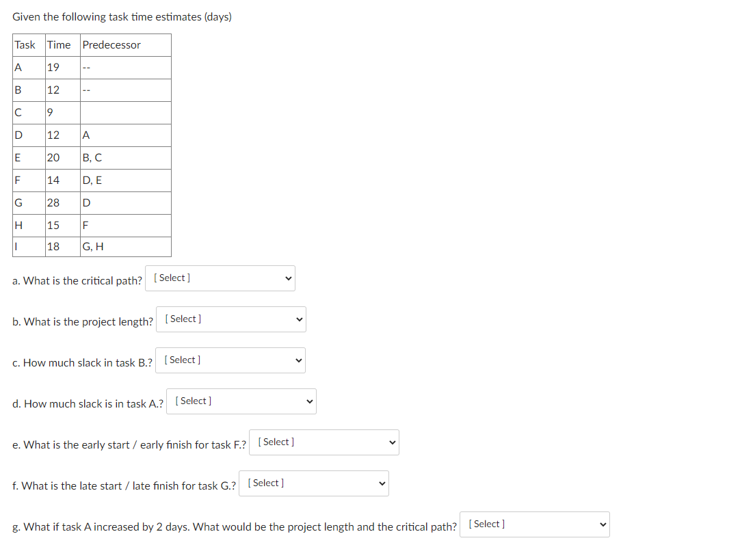Click the question a text label

(x=75, y=280)
